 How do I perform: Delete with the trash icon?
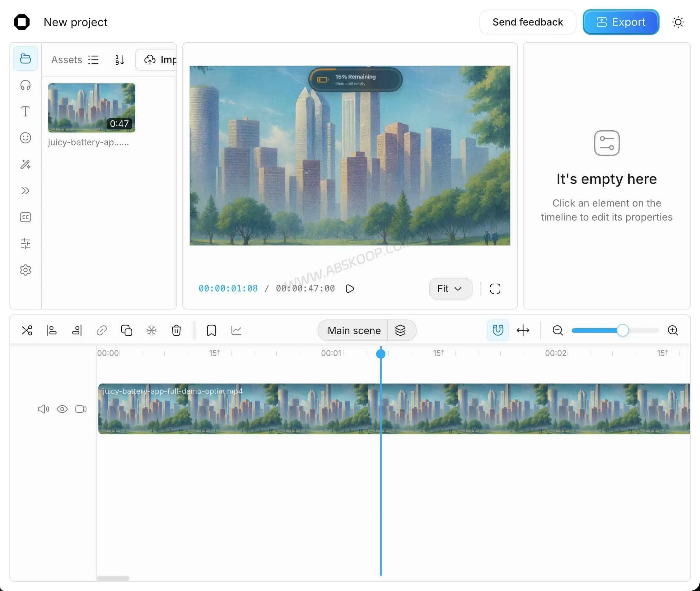click(x=176, y=330)
